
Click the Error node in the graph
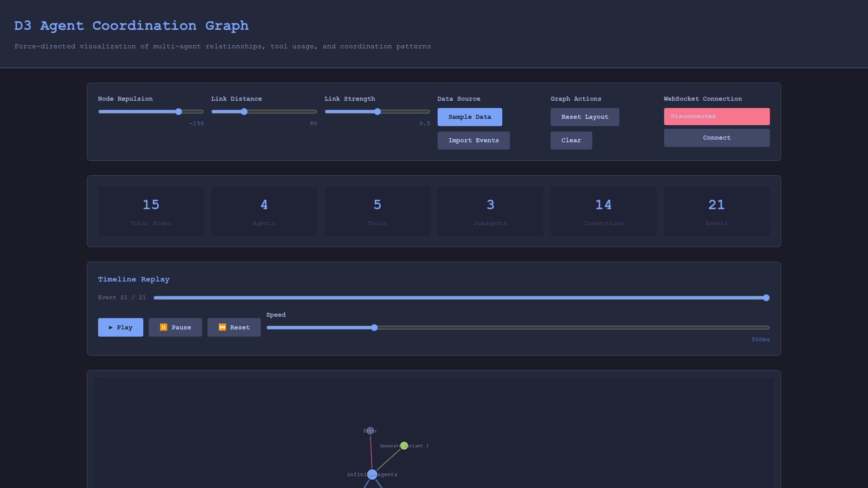pos(370,431)
